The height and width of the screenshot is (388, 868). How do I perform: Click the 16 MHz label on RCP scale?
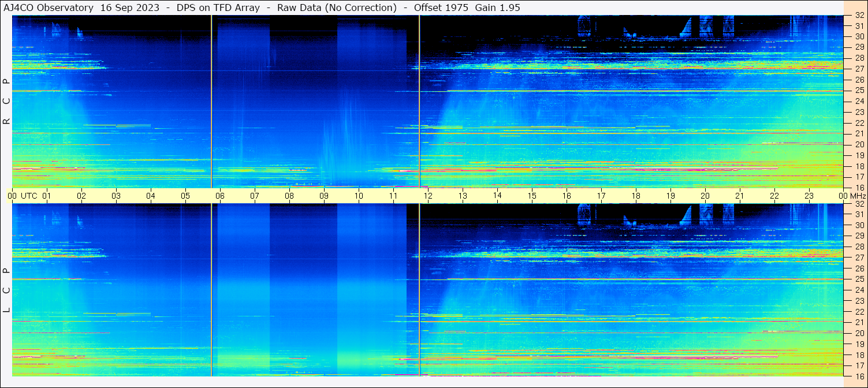tap(859, 188)
